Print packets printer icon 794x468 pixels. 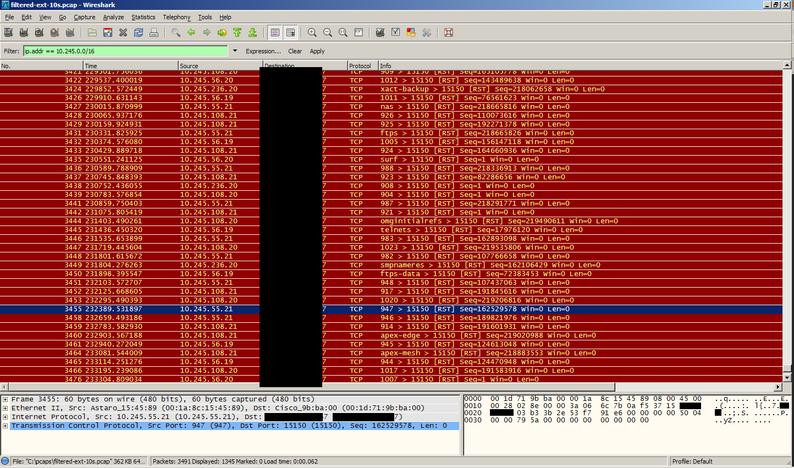154,32
